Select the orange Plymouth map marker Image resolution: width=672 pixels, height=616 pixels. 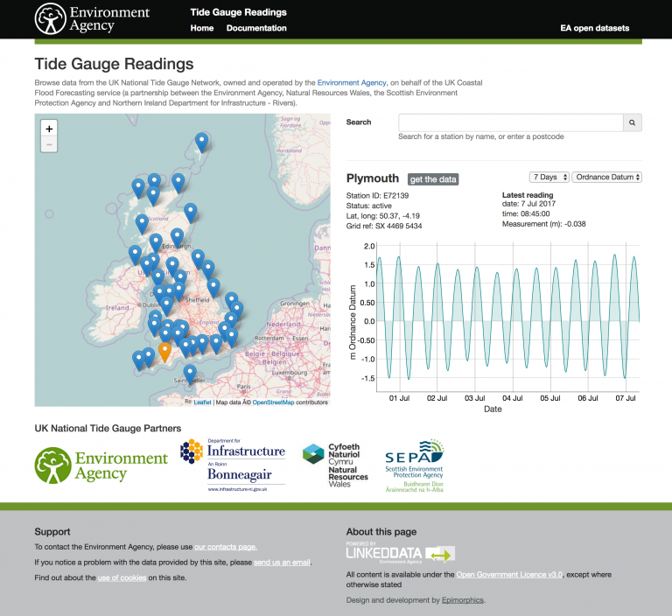164,352
